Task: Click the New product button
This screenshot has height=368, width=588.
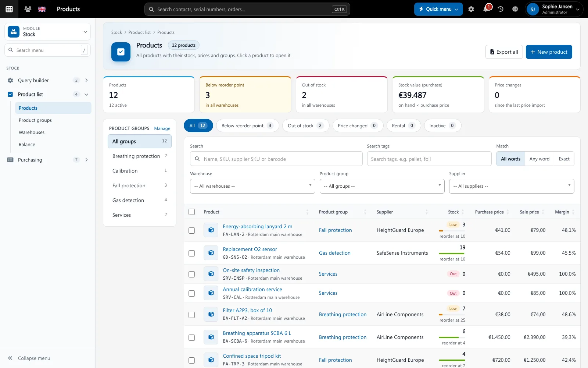Action: point(549,52)
